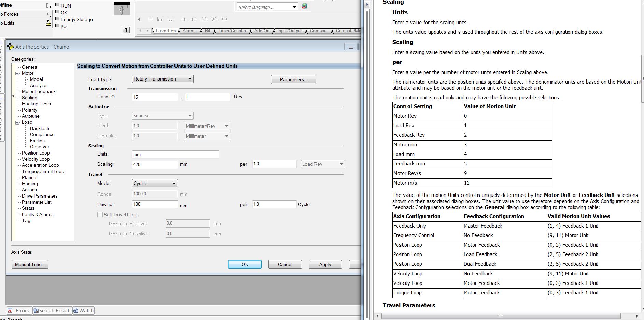
Task: Insert an Output Energize coil instruction
Action: click(204, 19)
